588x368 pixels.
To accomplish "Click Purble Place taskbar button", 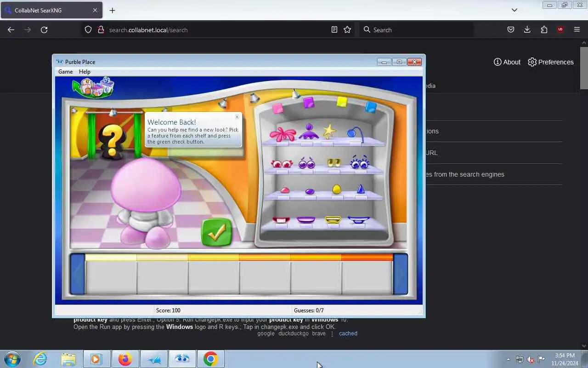I will (x=182, y=359).
